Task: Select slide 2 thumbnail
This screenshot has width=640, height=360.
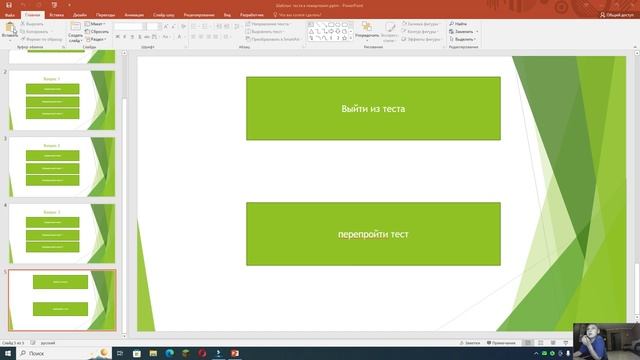Action: coord(62,100)
